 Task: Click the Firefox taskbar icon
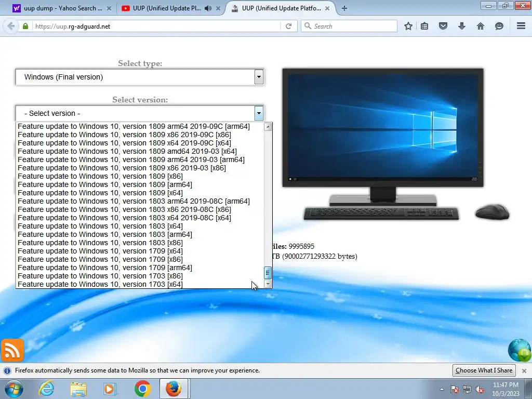174,389
